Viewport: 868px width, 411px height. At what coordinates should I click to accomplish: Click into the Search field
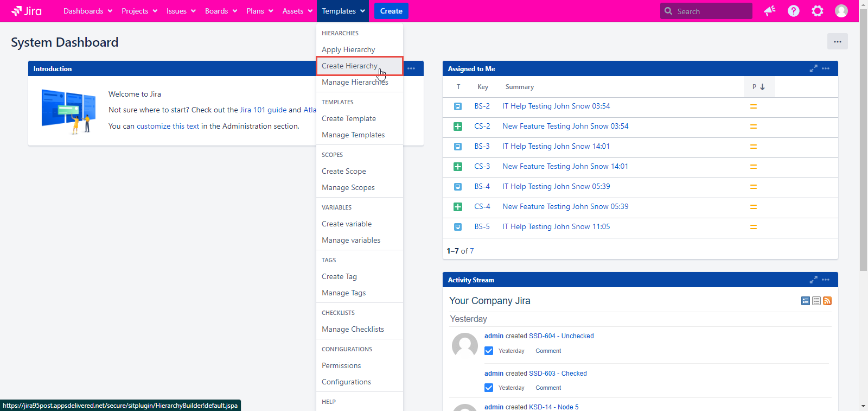[x=712, y=11]
